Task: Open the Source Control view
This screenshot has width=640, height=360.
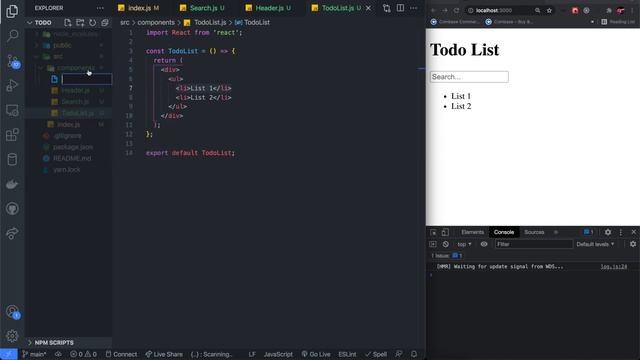Action: (x=12, y=61)
